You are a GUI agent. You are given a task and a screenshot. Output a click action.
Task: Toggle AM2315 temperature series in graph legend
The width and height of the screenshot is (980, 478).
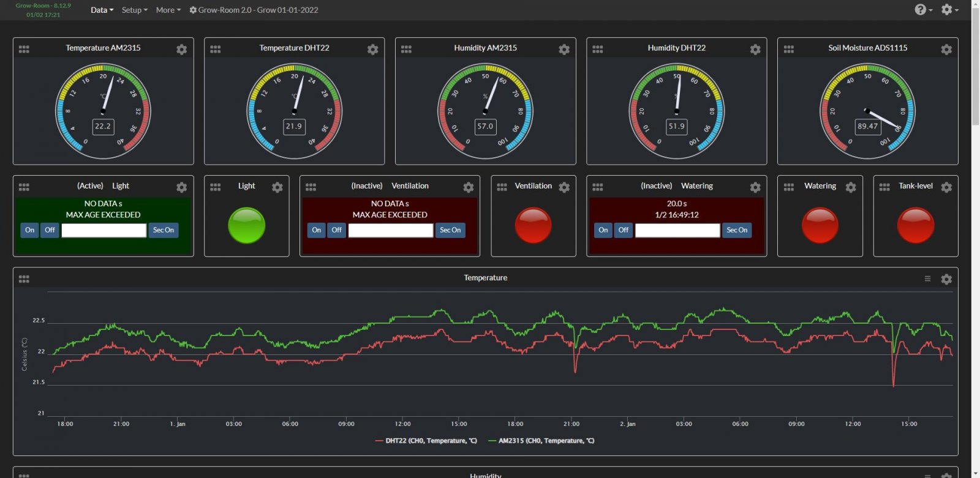pyautogui.click(x=541, y=441)
